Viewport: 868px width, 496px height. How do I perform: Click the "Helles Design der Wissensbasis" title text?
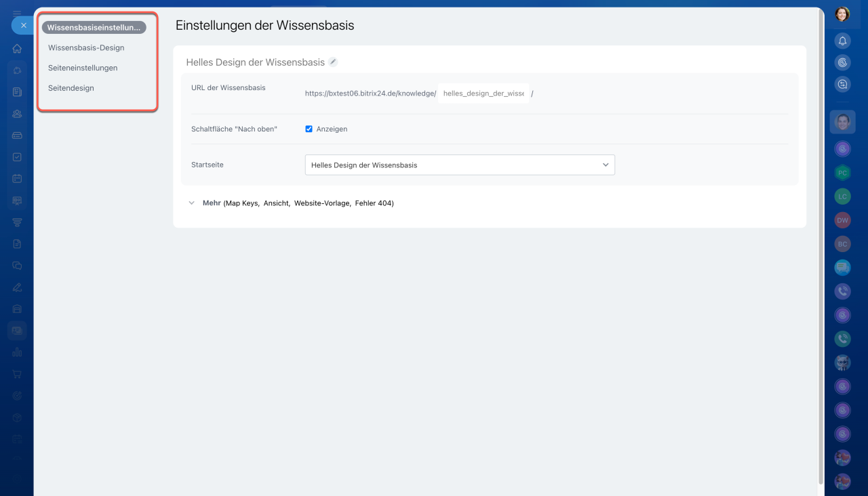(x=256, y=62)
